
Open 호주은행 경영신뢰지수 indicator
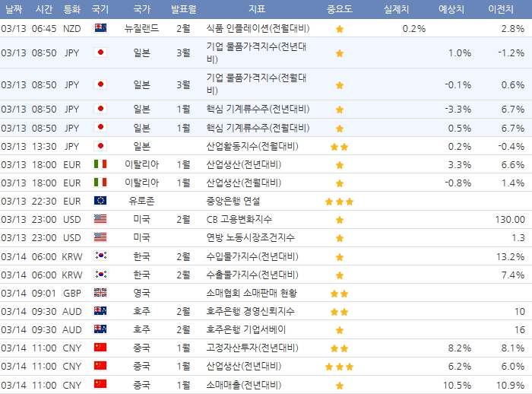pos(250,311)
